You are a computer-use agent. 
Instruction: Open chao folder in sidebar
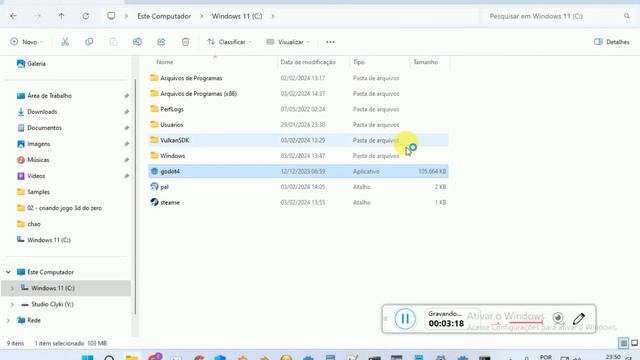[29, 224]
